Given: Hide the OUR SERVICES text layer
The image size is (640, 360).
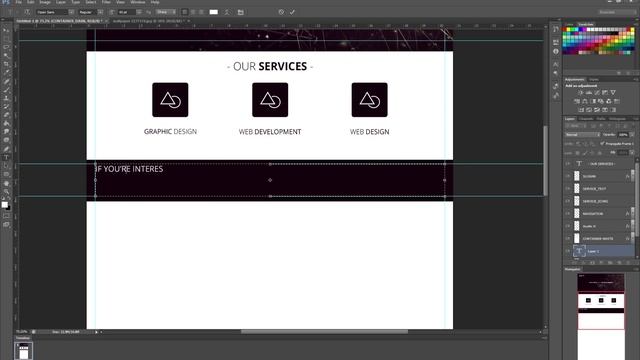Looking at the screenshot, I should coord(568,164).
